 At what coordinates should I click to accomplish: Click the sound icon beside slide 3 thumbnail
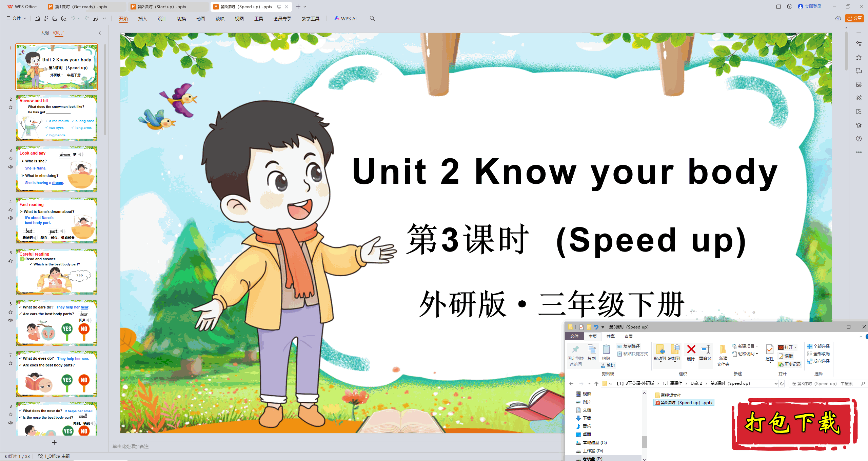tap(11, 167)
